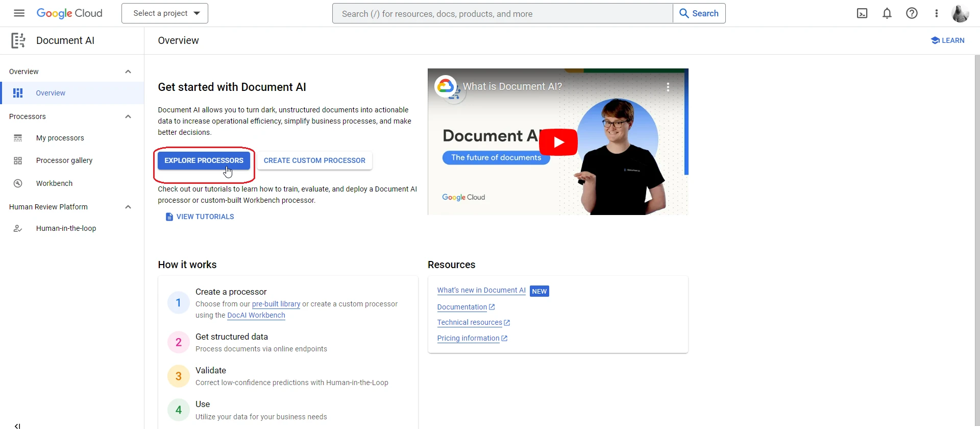Image resolution: width=980 pixels, height=429 pixels.
Task: Click the Get structured data step heading
Action: pos(232,337)
